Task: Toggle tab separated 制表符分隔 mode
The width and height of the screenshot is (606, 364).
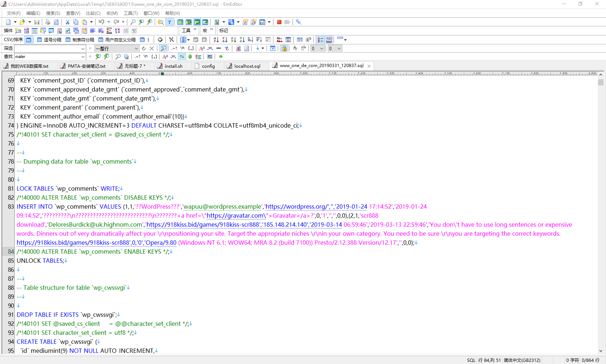Action: (x=80, y=40)
